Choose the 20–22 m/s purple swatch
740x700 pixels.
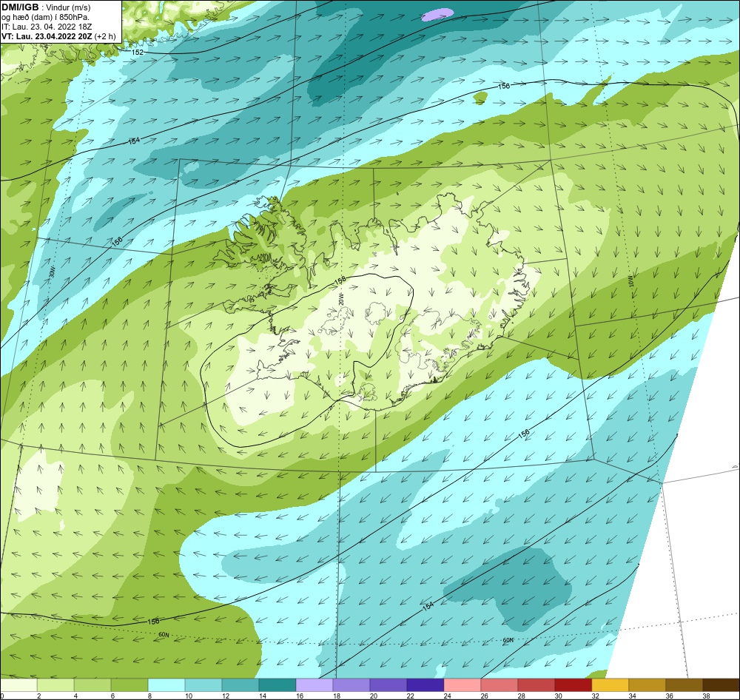[x=388, y=685]
